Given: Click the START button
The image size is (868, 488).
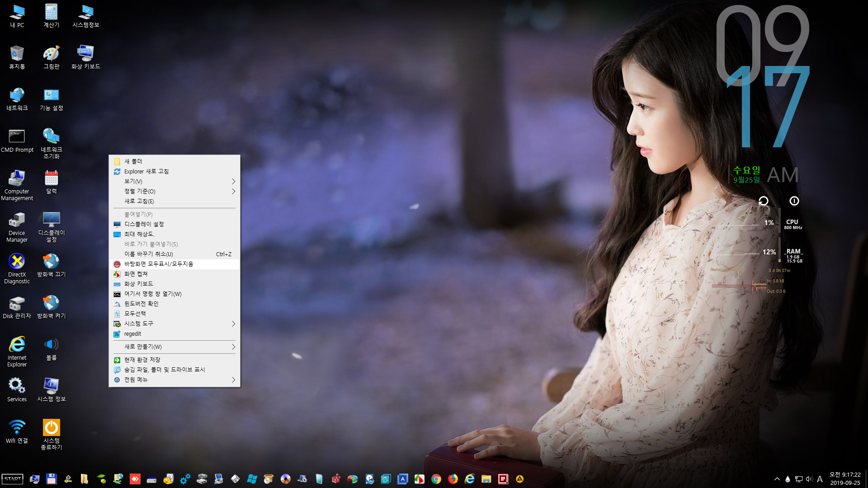Looking at the screenshot, I should click(x=13, y=479).
